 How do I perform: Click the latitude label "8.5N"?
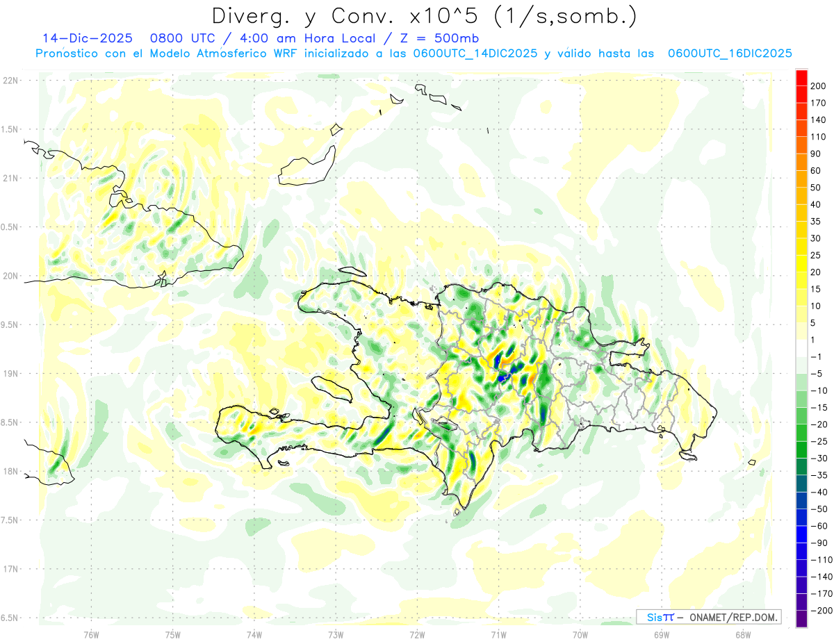tap(10, 422)
